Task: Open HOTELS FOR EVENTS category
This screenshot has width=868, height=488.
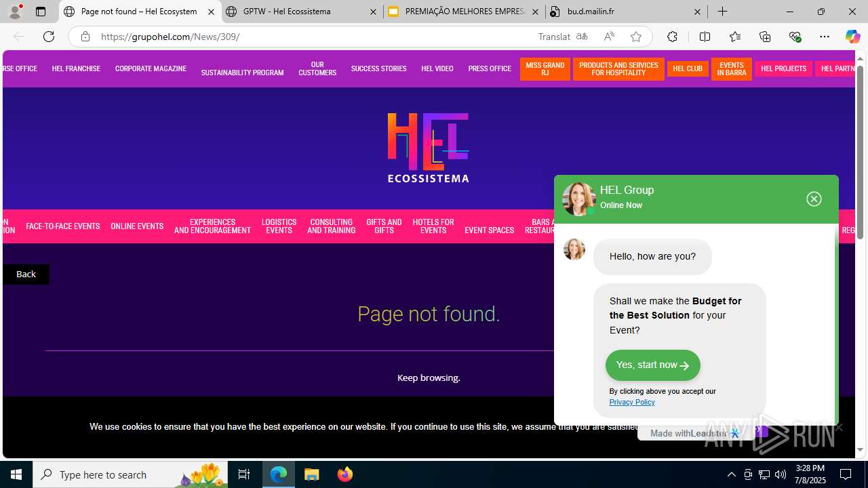Action: [433, 226]
